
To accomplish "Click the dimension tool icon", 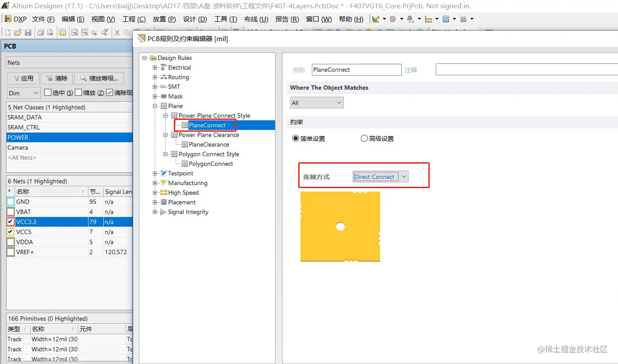I will 428,19.
